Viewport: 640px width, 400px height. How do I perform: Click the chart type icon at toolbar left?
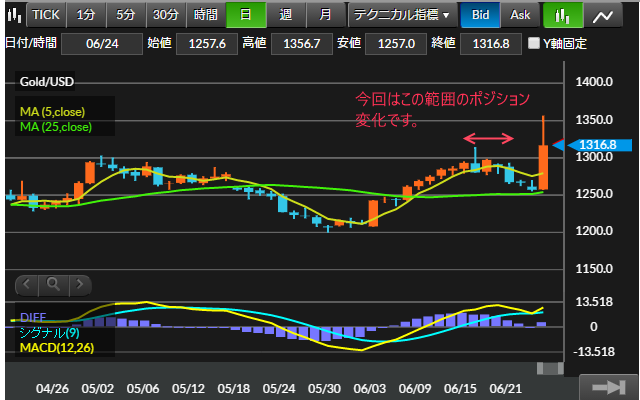tap(14, 15)
